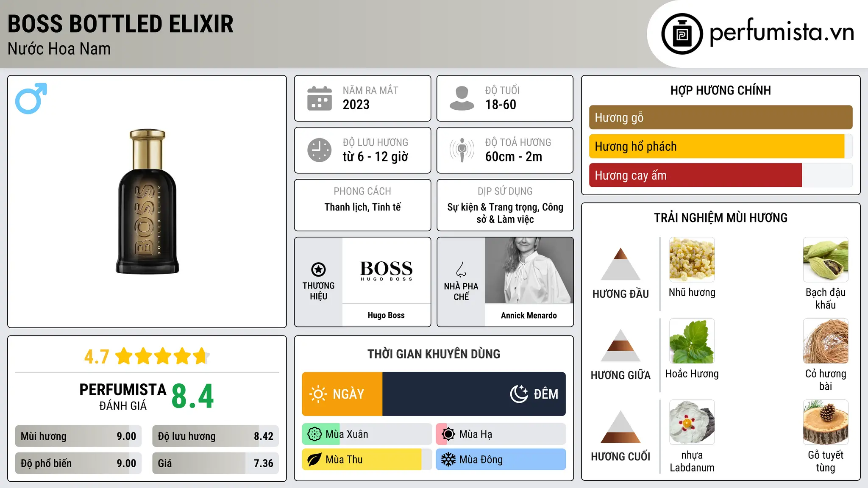Viewport: 868px width, 488px height.
Task: Click the flower icon for Mùa Xuân
Action: [x=314, y=434]
